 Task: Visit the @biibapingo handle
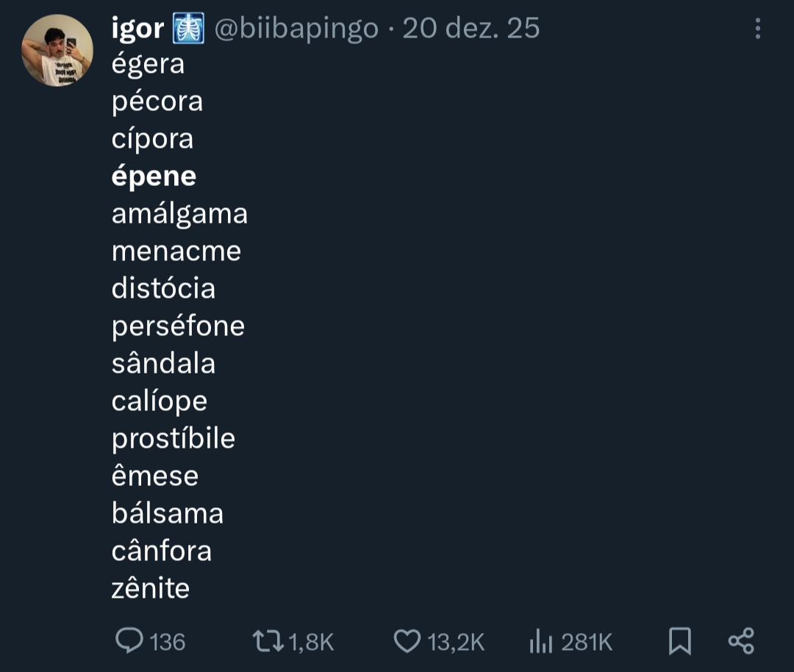[296, 29]
